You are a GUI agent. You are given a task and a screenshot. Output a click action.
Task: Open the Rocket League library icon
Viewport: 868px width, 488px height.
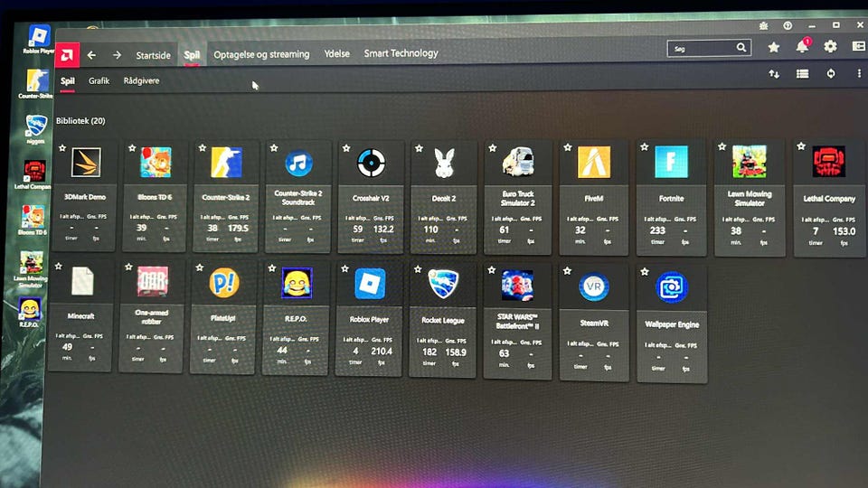point(443,284)
